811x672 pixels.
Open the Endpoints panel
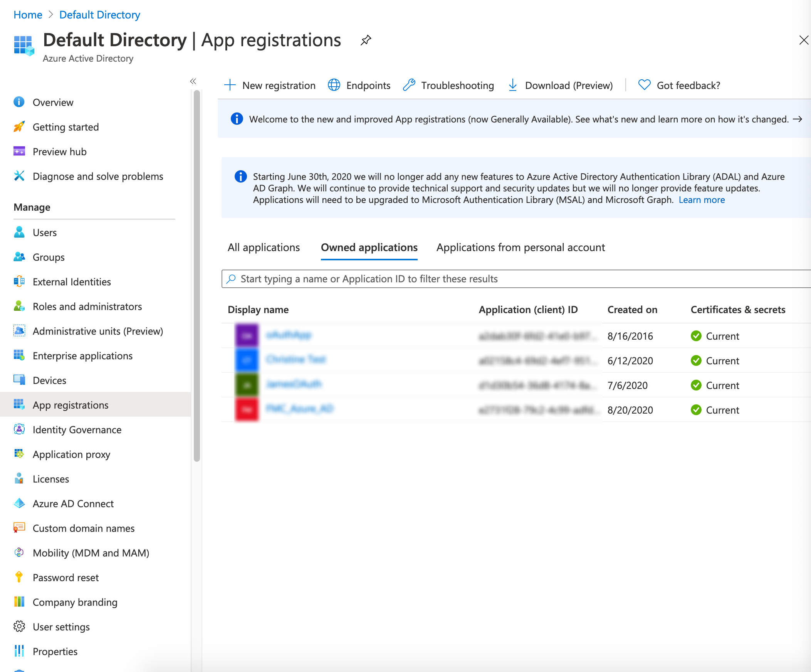point(359,85)
